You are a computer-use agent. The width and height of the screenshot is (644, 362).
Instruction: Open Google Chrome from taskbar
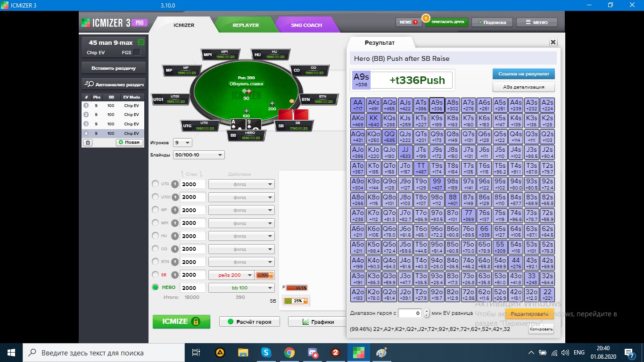pyautogui.click(x=289, y=352)
